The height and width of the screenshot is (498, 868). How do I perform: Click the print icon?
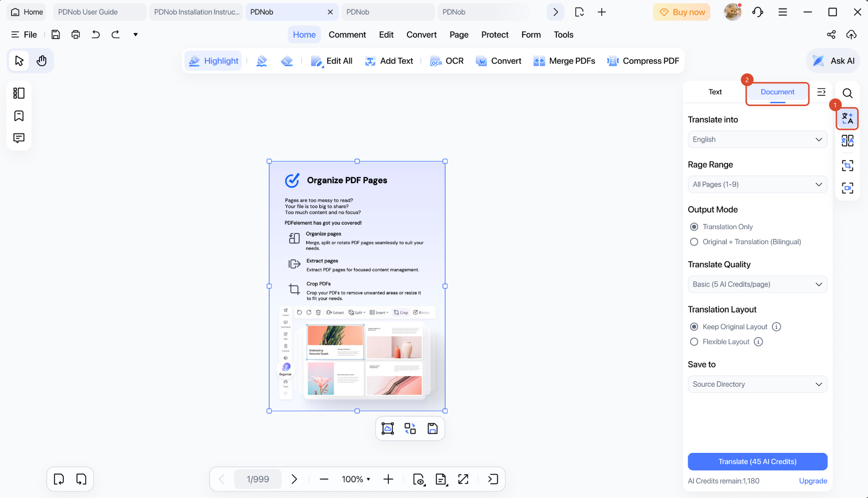point(76,35)
